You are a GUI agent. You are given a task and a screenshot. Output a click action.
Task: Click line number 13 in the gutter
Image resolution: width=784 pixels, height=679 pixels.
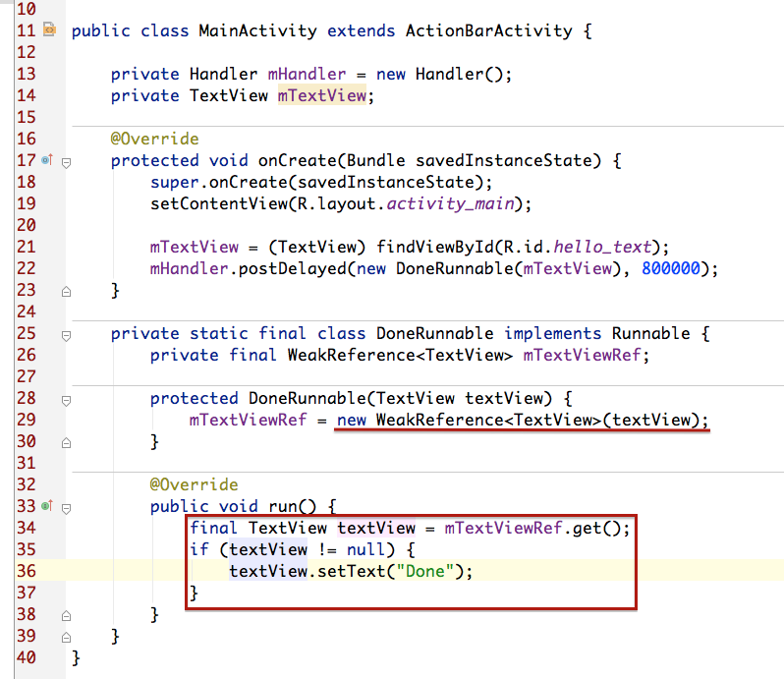[x=27, y=74]
